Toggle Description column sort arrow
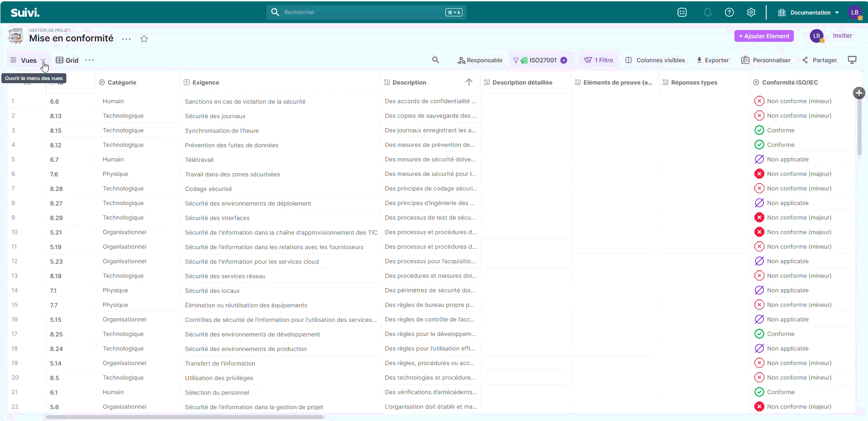This screenshot has width=868, height=421. 469,82
